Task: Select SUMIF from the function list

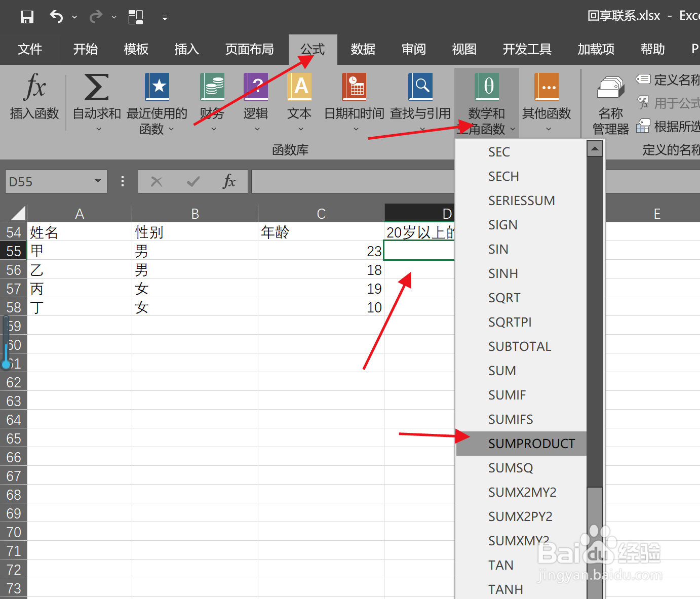Action: pos(521,395)
